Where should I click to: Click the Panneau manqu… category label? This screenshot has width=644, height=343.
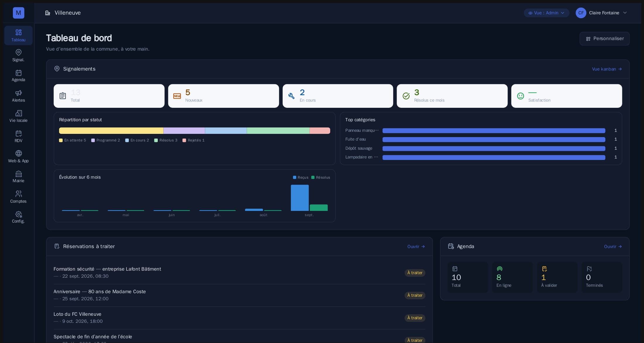[362, 130]
